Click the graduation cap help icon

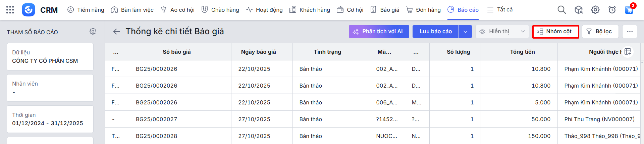point(578,10)
